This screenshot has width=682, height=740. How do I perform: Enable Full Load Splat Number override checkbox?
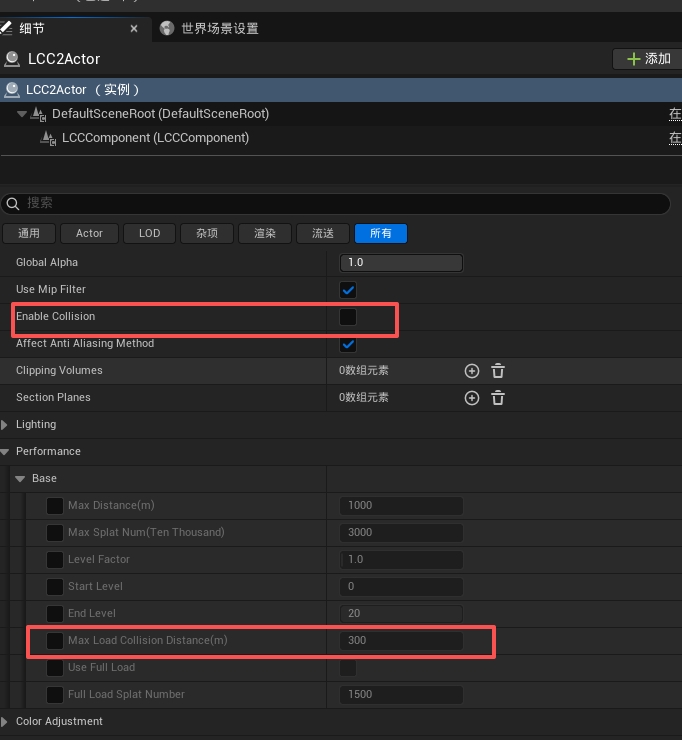(55, 695)
